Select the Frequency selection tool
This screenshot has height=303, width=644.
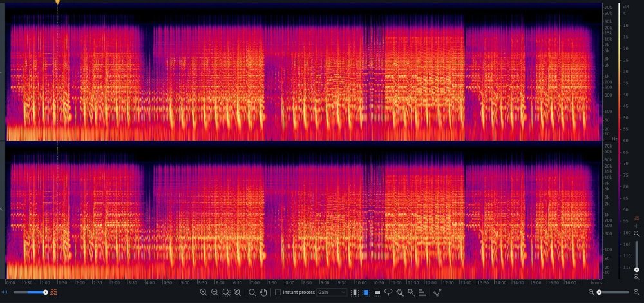pos(377,293)
